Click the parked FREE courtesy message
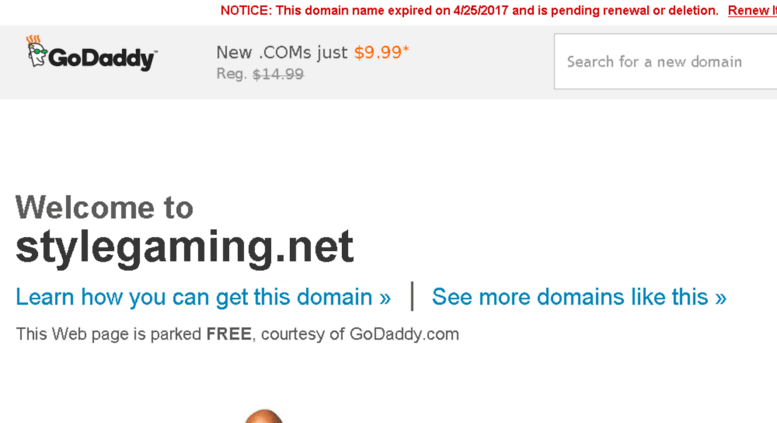The width and height of the screenshot is (777, 423). pyautogui.click(x=237, y=334)
